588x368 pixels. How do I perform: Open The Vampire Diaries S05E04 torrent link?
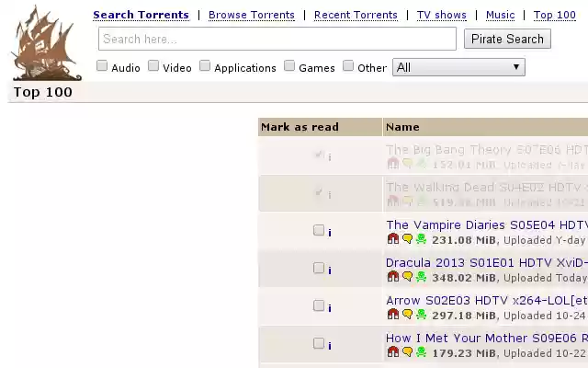487,224
